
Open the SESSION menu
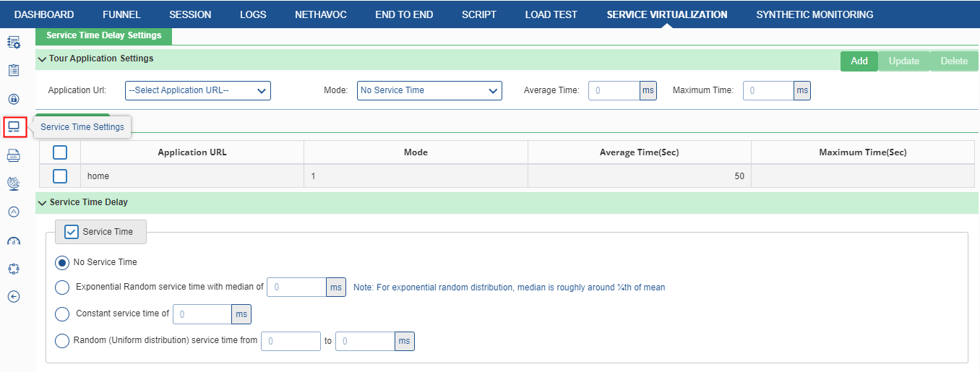click(x=190, y=14)
